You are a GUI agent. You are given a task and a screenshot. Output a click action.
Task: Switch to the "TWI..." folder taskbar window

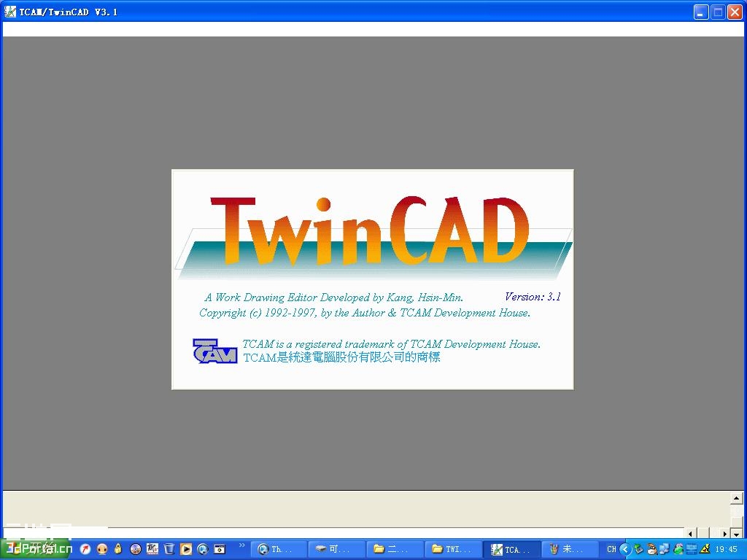pyautogui.click(x=452, y=549)
